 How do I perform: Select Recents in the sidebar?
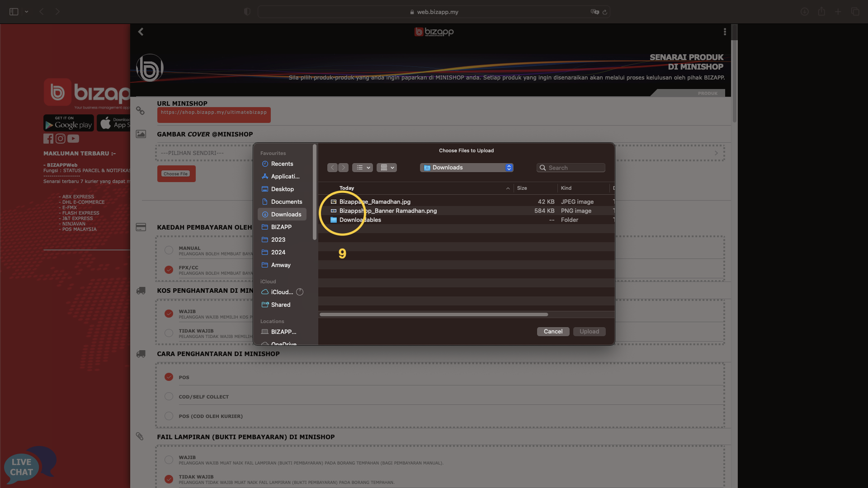point(282,164)
